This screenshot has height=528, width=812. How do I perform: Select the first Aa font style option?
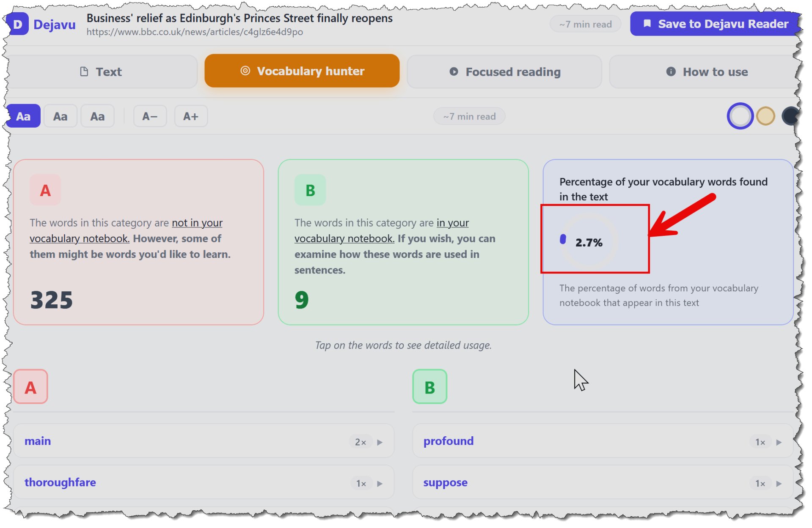(x=23, y=116)
